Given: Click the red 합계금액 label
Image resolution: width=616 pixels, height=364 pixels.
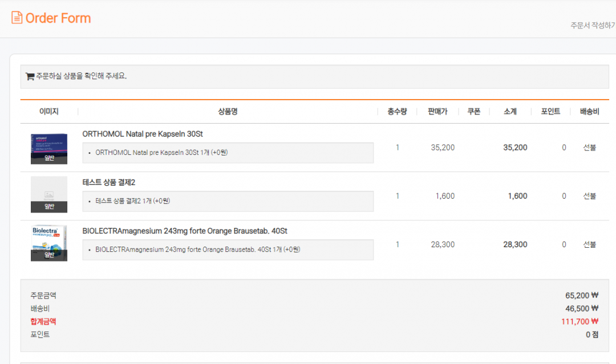Looking at the screenshot, I should tap(43, 322).
